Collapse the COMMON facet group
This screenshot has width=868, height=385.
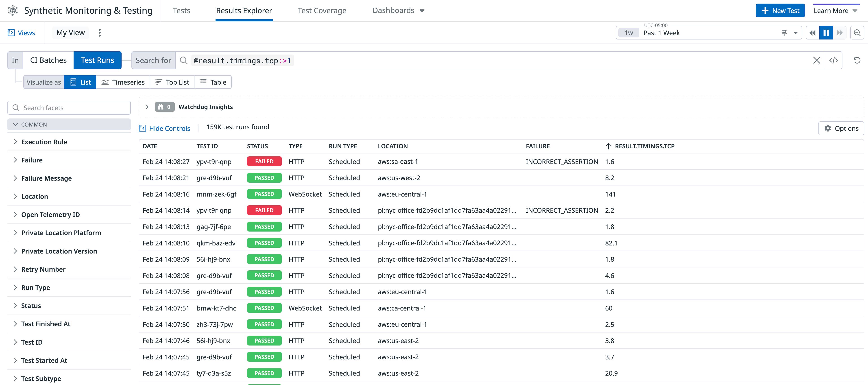coord(69,124)
